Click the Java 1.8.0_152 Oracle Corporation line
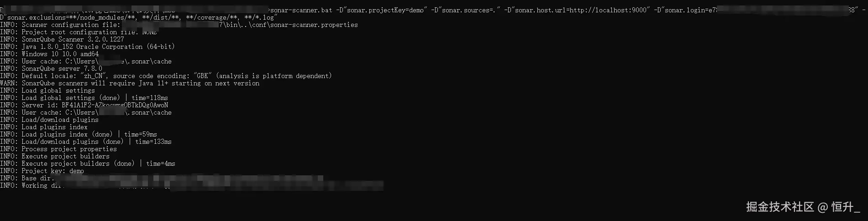 click(87, 47)
